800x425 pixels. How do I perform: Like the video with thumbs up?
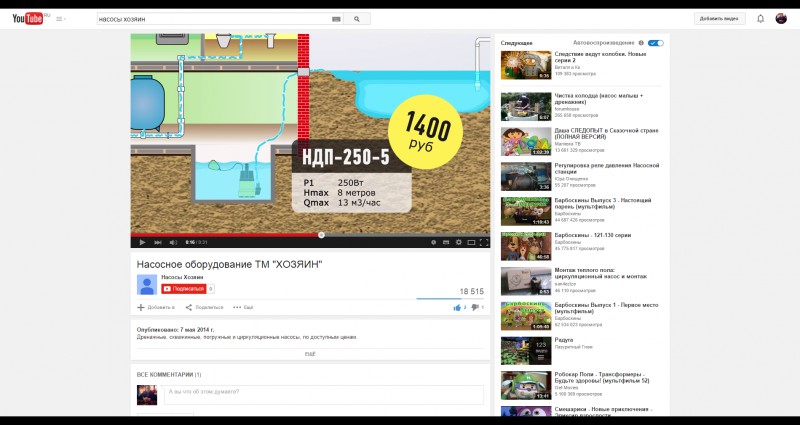coord(458,307)
